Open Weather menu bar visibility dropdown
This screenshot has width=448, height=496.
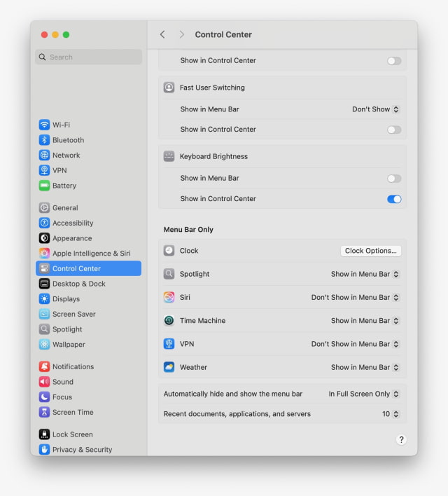click(x=365, y=367)
